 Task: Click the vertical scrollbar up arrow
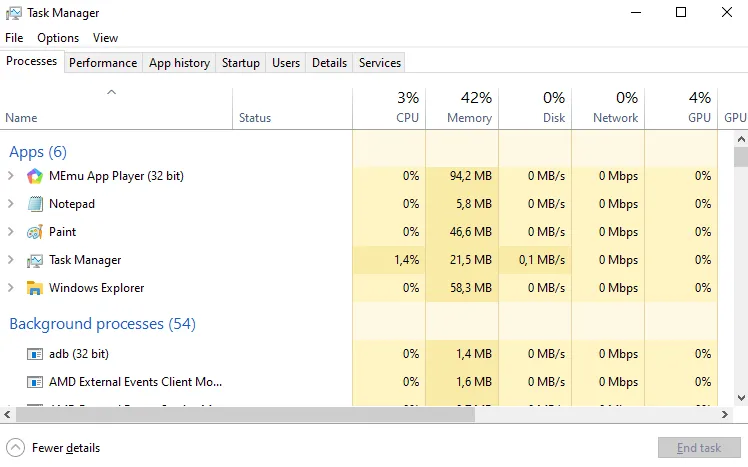pyautogui.click(x=741, y=139)
